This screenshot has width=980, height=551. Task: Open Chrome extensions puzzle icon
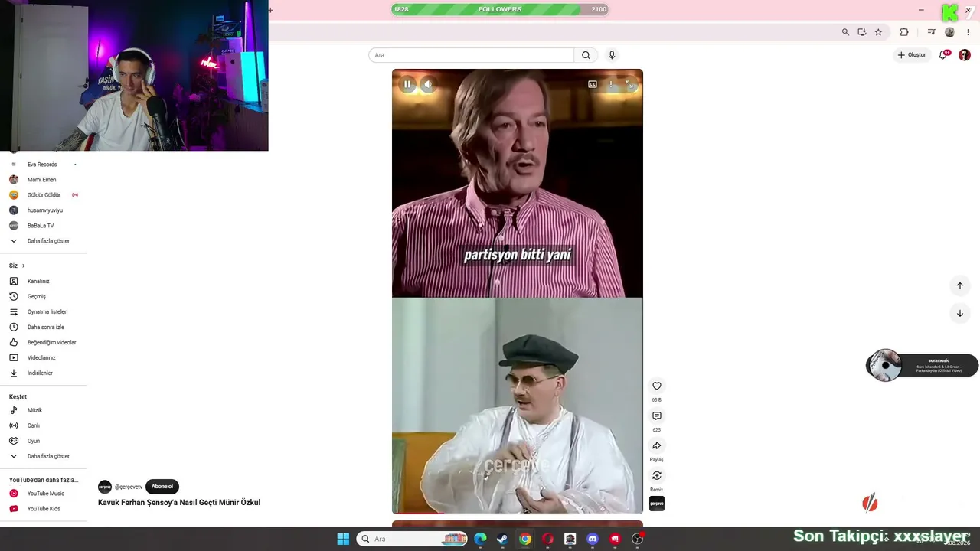pos(904,32)
